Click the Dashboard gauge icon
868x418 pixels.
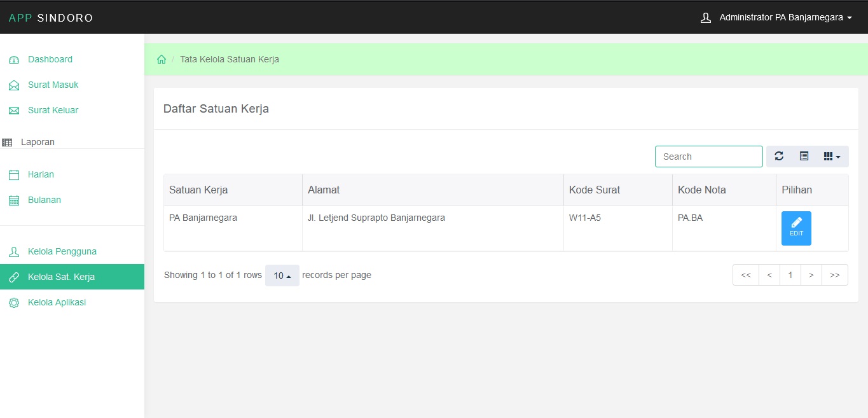[14, 60]
